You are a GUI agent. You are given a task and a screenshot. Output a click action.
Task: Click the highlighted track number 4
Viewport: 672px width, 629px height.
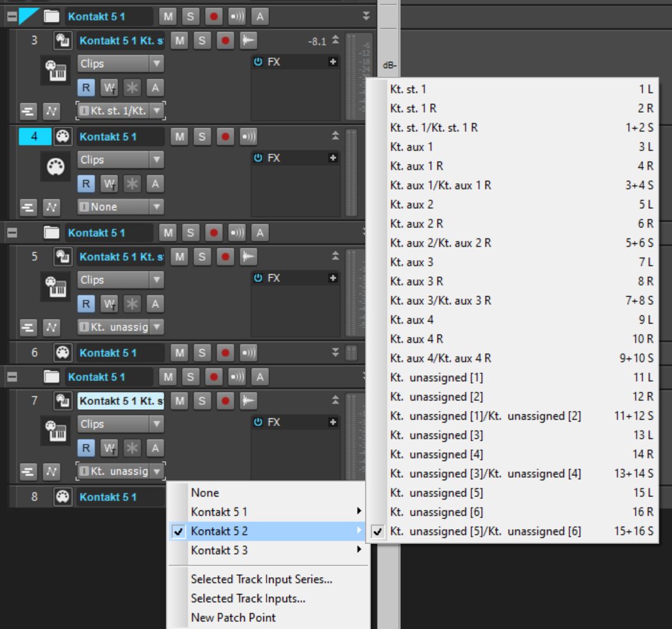pos(35,136)
